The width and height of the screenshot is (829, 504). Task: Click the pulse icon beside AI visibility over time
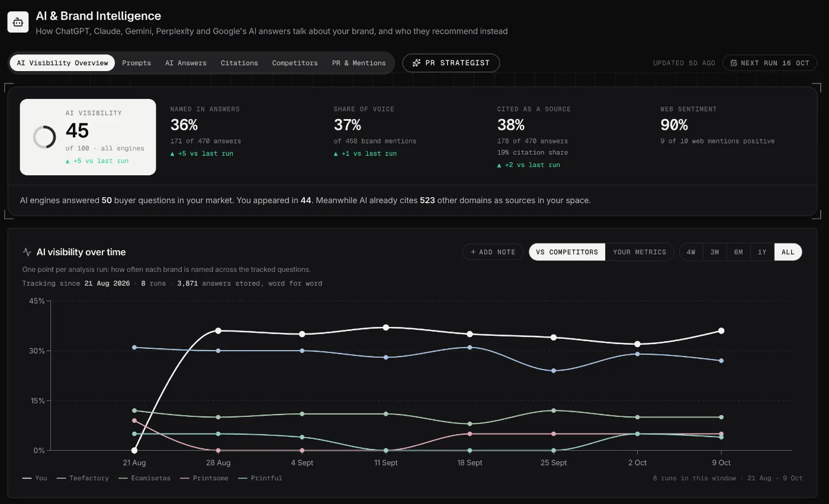27,252
